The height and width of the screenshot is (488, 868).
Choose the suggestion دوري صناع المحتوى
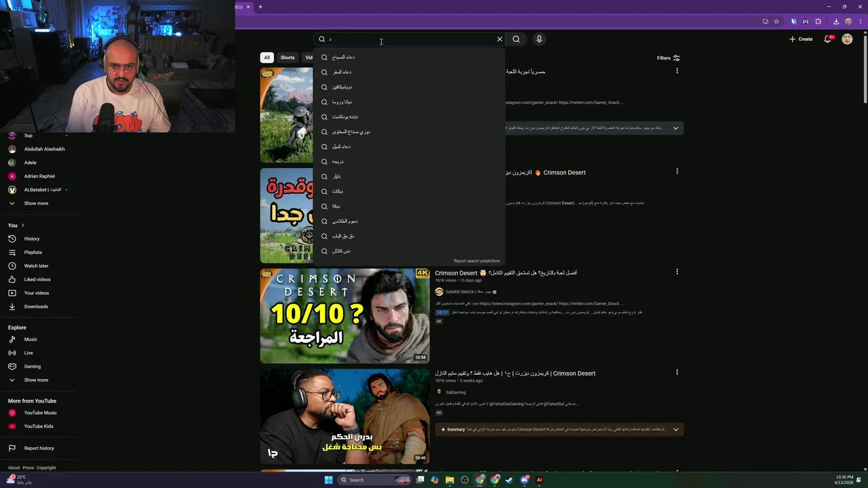[x=409, y=131]
